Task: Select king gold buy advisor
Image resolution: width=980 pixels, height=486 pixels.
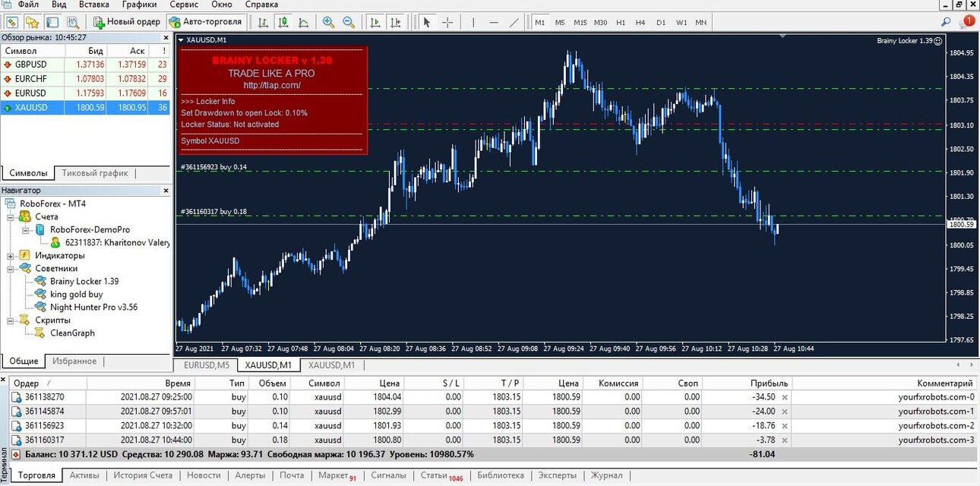Action: (x=76, y=294)
